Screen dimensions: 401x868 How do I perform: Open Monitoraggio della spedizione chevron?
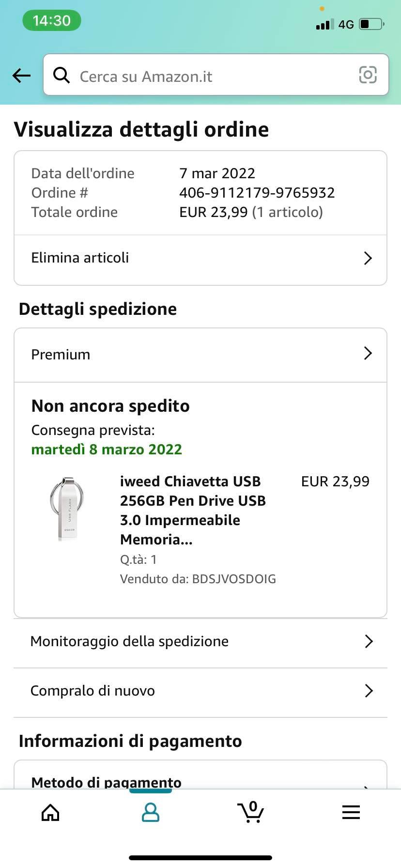[369, 641]
